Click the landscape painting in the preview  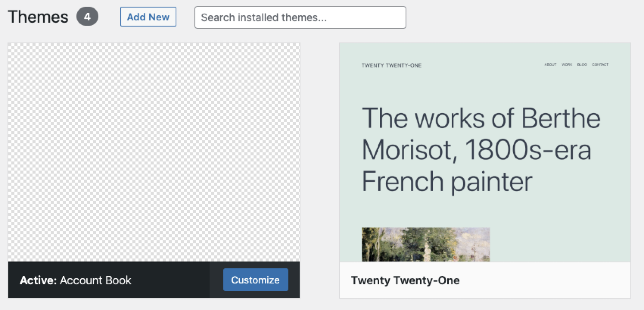(426, 244)
